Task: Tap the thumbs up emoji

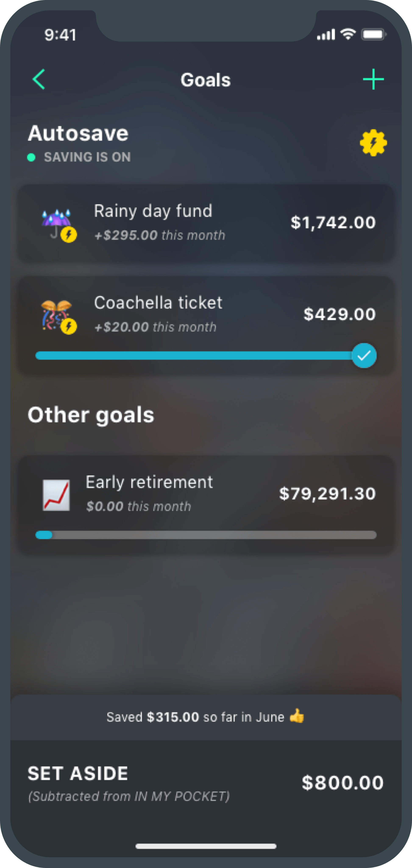Action: click(296, 716)
